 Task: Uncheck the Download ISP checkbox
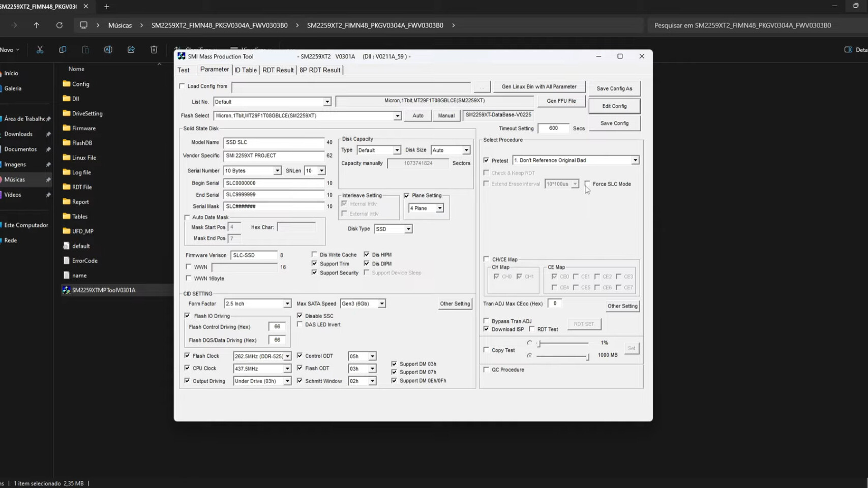(487, 329)
